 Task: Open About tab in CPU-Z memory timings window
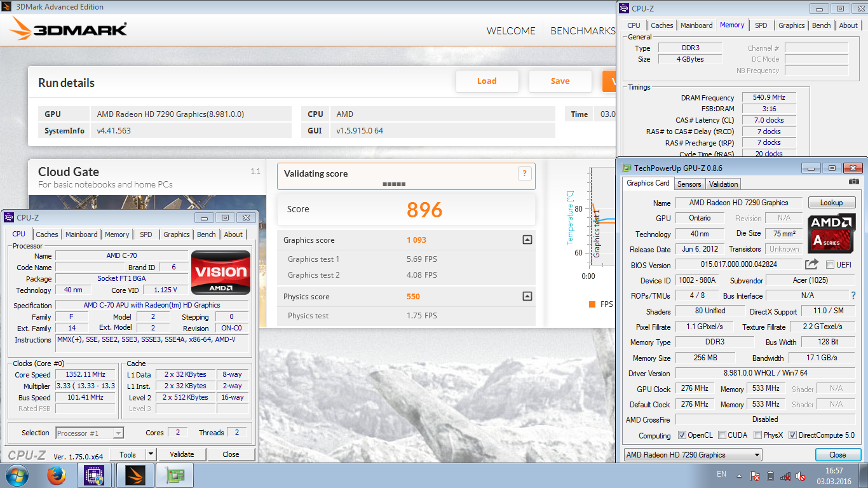click(848, 25)
